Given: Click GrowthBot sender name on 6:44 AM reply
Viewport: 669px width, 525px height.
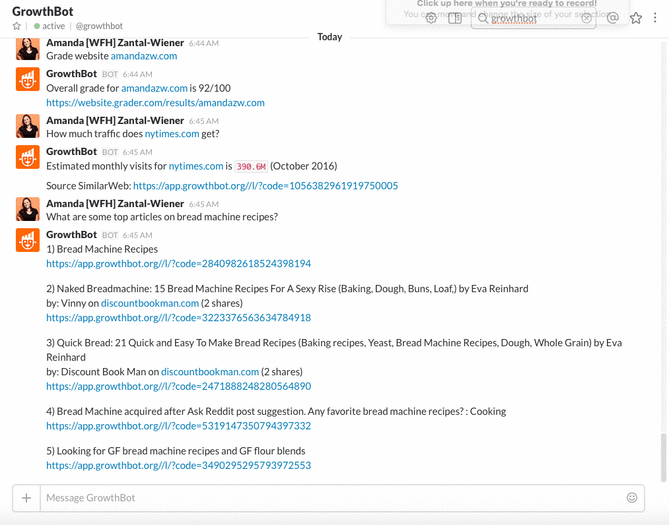Looking at the screenshot, I should point(72,74).
